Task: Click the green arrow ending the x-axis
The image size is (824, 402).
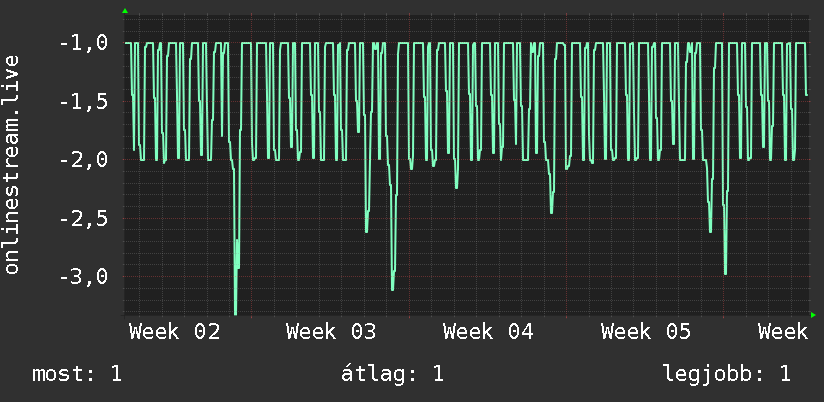Action: pos(813,315)
